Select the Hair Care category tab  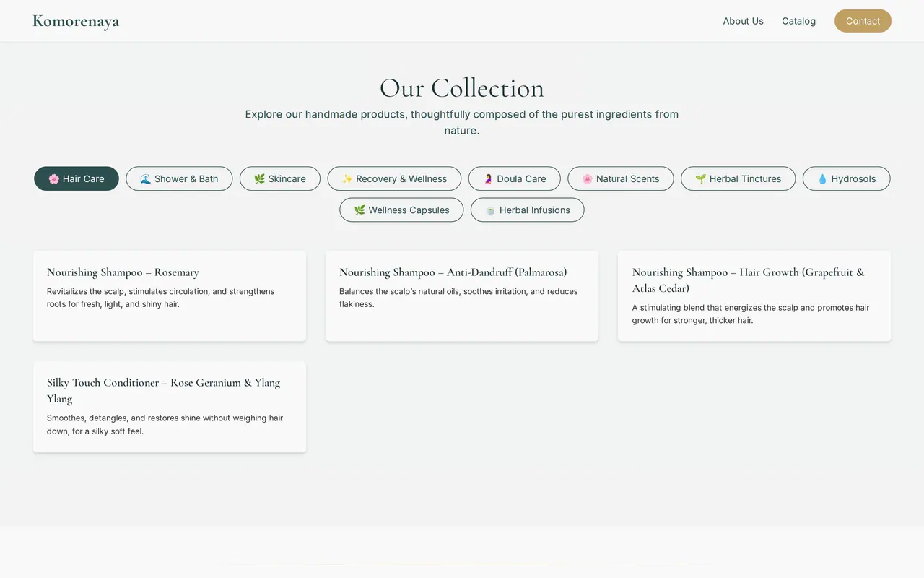[x=77, y=178]
